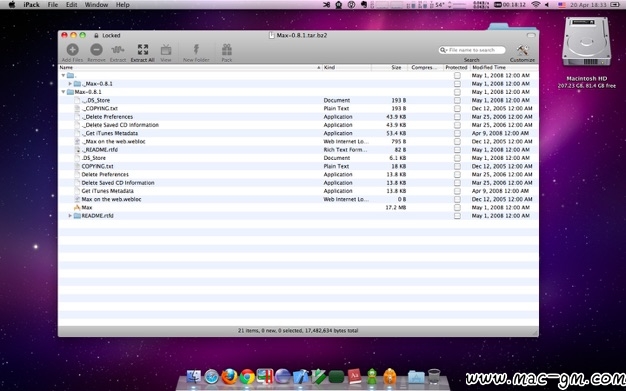Toggle Protected checkbox for ._Delete Preferences

(457, 117)
